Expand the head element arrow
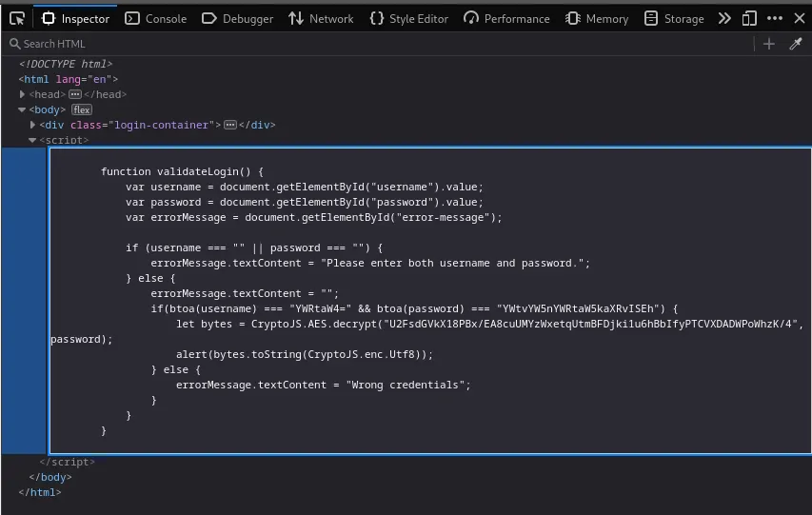Screen dimensions: 812x515 22,94
